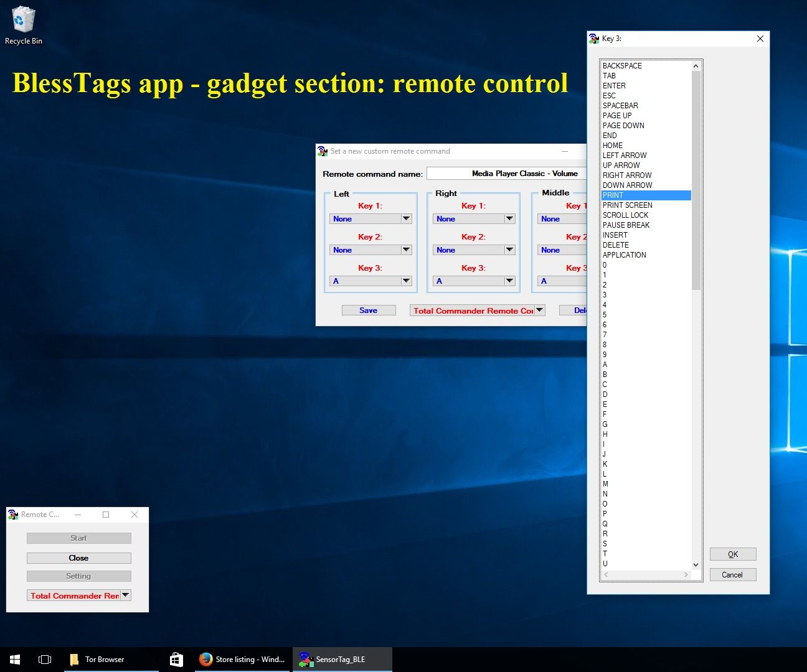Cancel the Key 3 selection dialog
Viewport: 807px width, 672px height.
coord(733,574)
